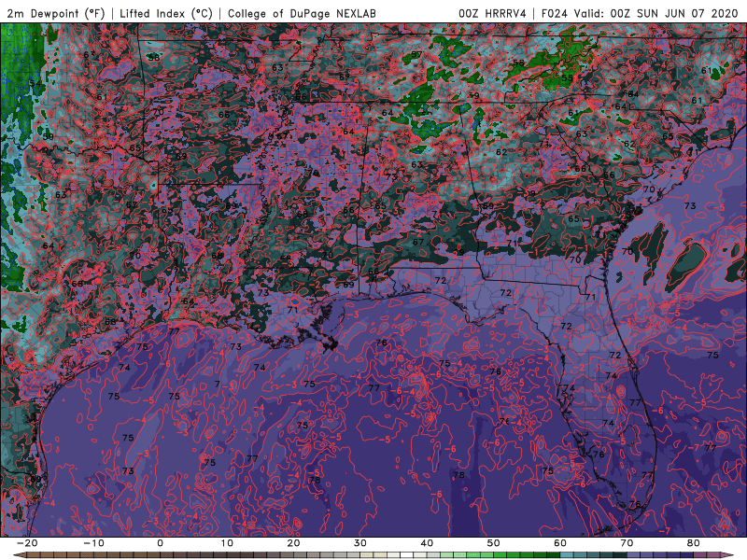Click the "2m Dewpoint (°F)" header label
Image resolution: width=747 pixels, height=560 pixels.
[56, 13]
